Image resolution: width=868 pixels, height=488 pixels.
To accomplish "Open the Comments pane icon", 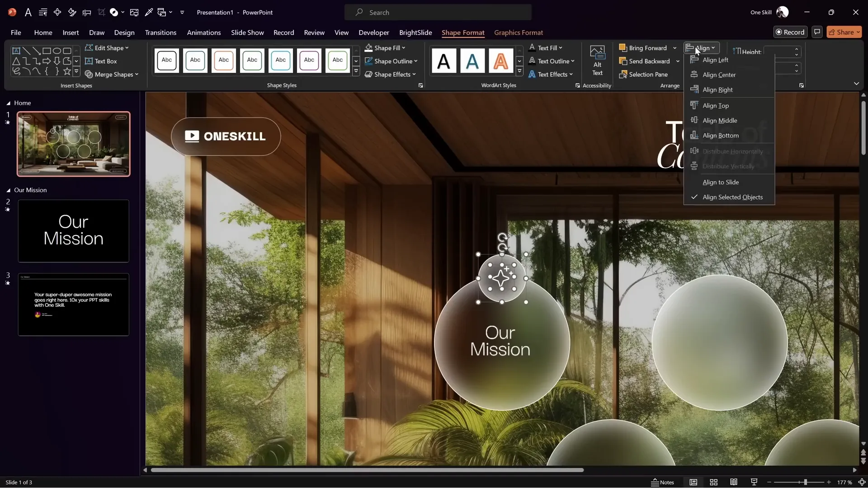I will [x=817, y=32].
